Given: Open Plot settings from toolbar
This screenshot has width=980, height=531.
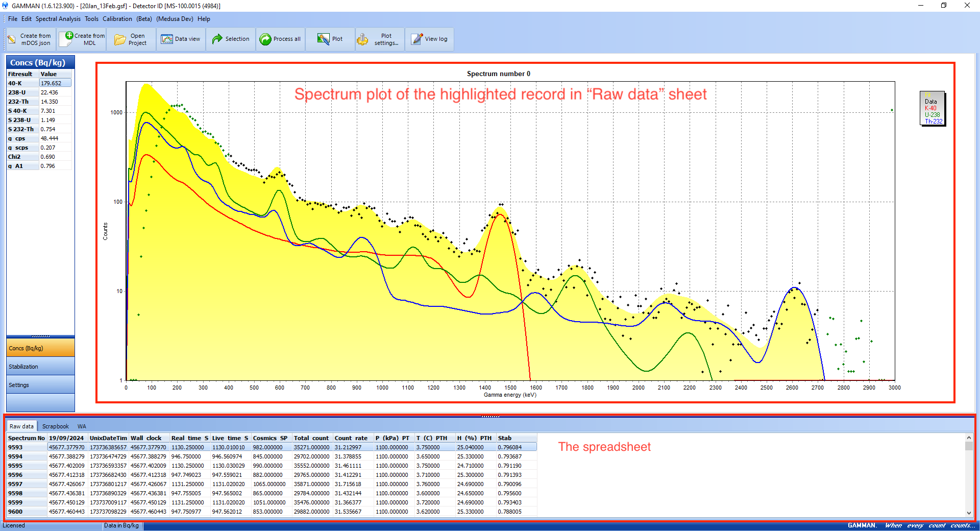Looking at the screenshot, I should tap(362, 39).
